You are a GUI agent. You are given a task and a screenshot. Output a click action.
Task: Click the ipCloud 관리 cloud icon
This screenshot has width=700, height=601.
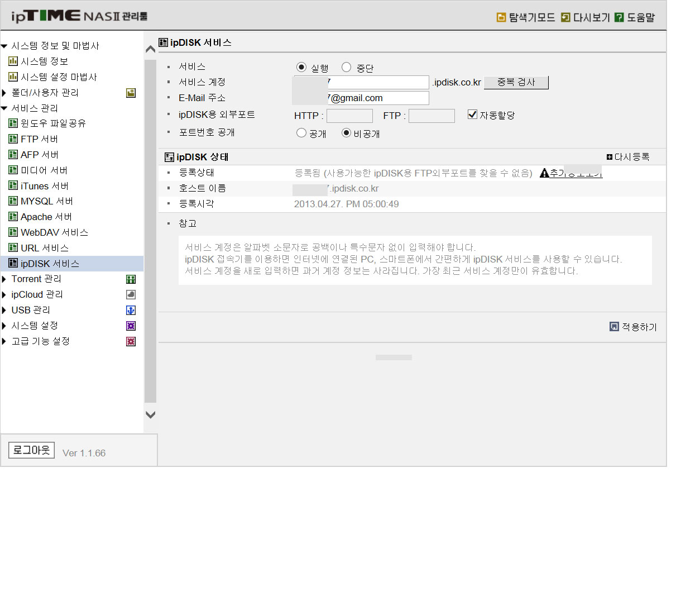[131, 295]
